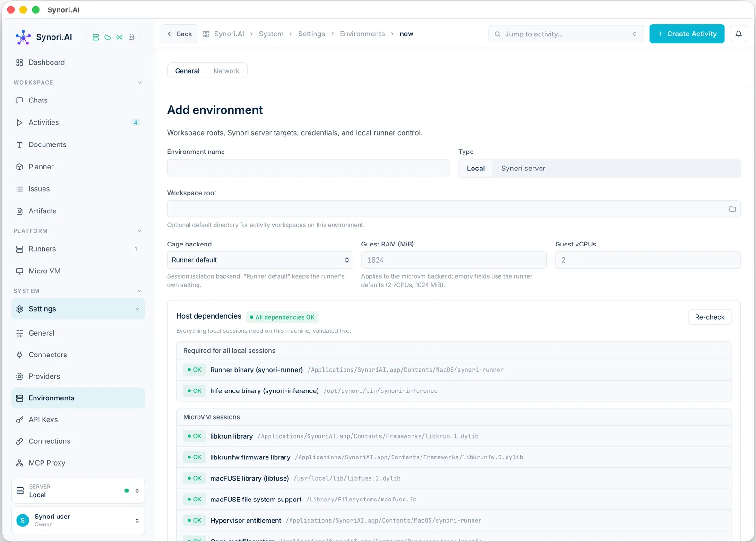Select Synori server environment type
The image size is (756, 542).
click(523, 169)
